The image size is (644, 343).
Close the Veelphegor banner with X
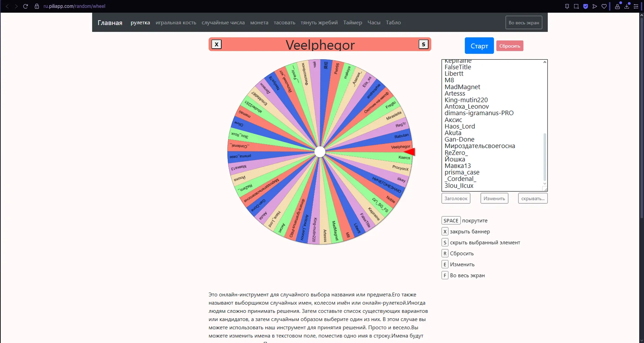[x=216, y=44]
